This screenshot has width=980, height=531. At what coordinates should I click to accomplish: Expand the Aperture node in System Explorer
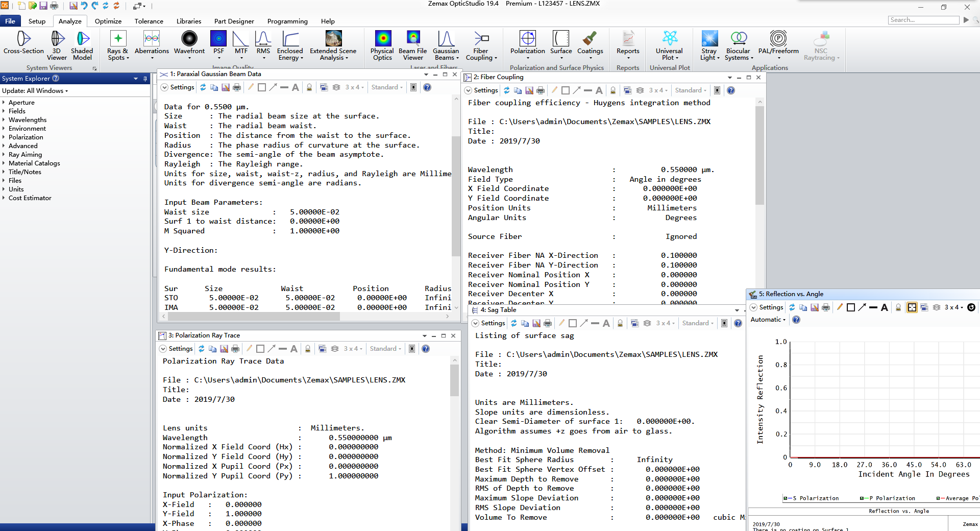pyautogui.click(x=4, y=103)
